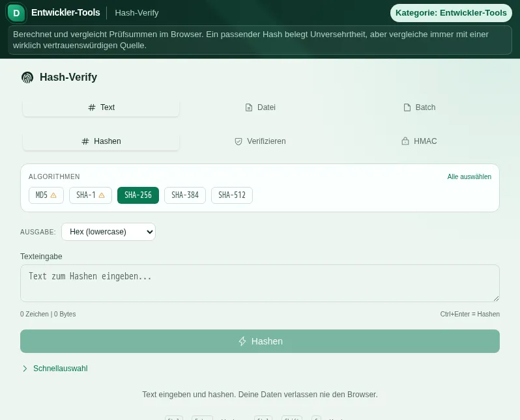Click the Alle auswählen link
This screenshot has width=520, height=420.
[x=469, y=176]
